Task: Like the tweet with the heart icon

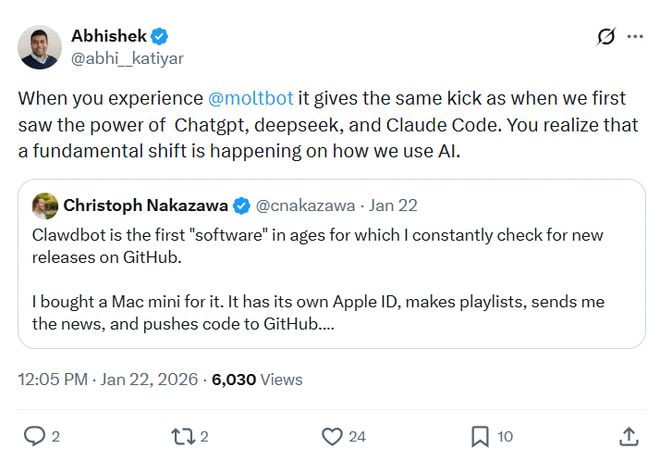Action: [332, 436]
